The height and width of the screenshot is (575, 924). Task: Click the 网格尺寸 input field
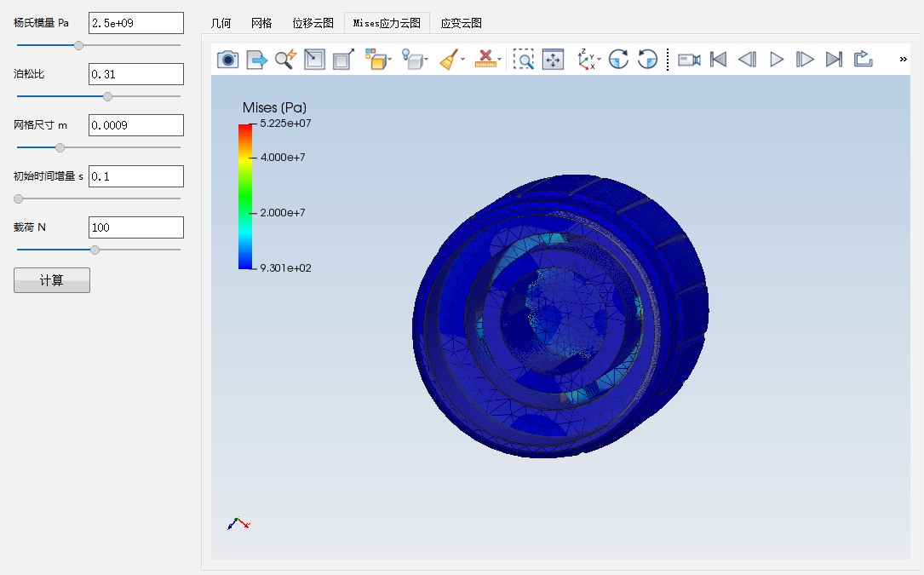click(136, 125)
